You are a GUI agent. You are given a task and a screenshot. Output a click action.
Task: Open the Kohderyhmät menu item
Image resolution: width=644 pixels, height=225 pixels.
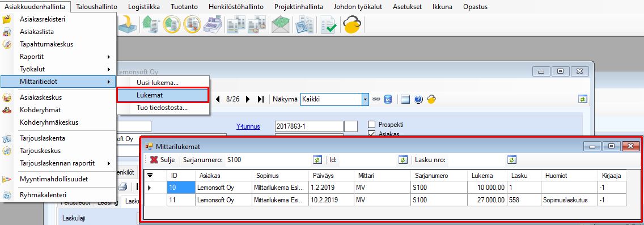coord(59,110)
